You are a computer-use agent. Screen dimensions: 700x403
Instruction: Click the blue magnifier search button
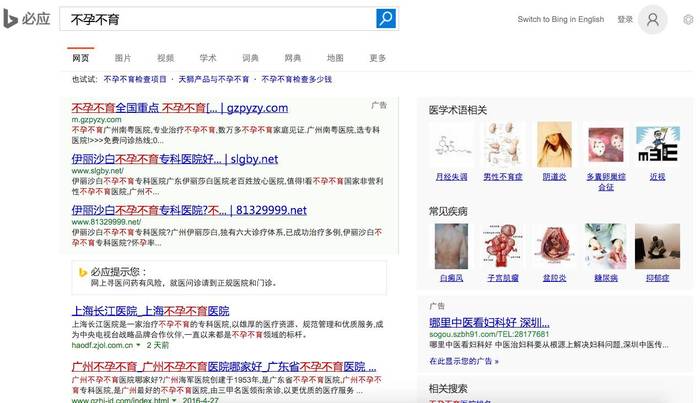tap(386, 18)
